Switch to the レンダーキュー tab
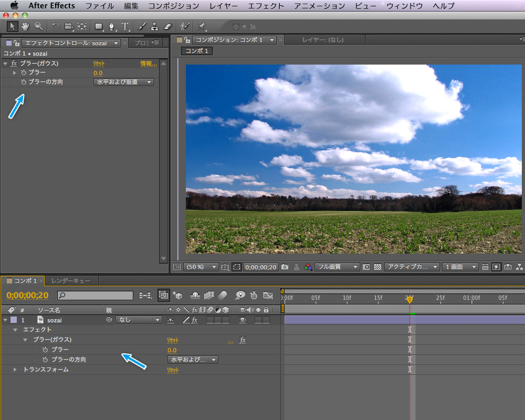525x420 pixels. point(70,281)
